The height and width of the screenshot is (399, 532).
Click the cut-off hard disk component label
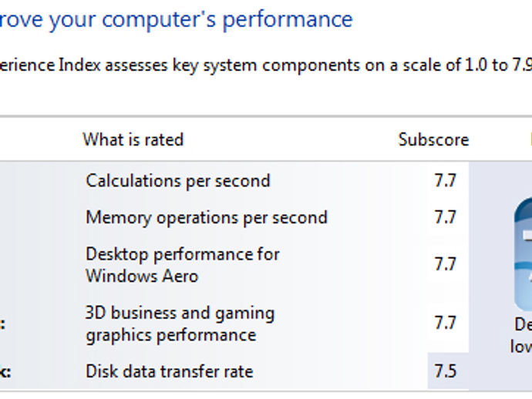point(5,371)
